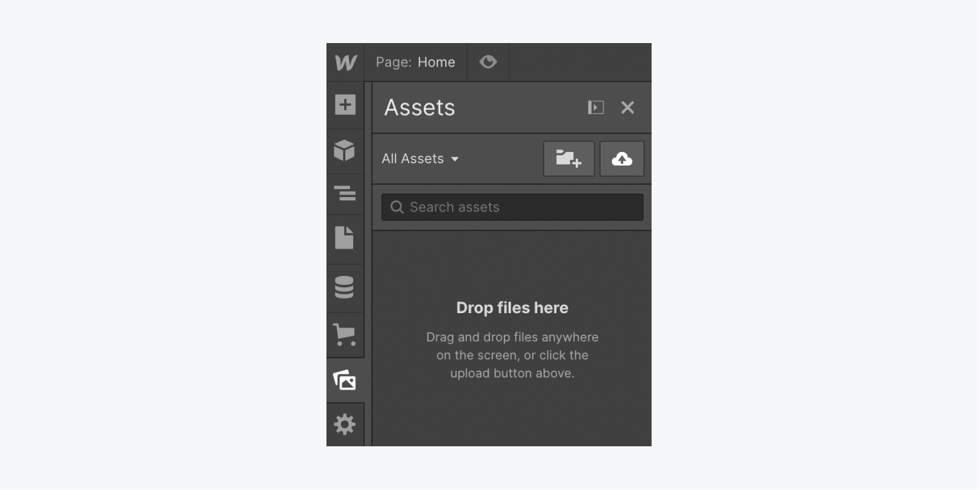
Task: Open the All Assets filter dropdown
Action: click(x=420, y=158)
